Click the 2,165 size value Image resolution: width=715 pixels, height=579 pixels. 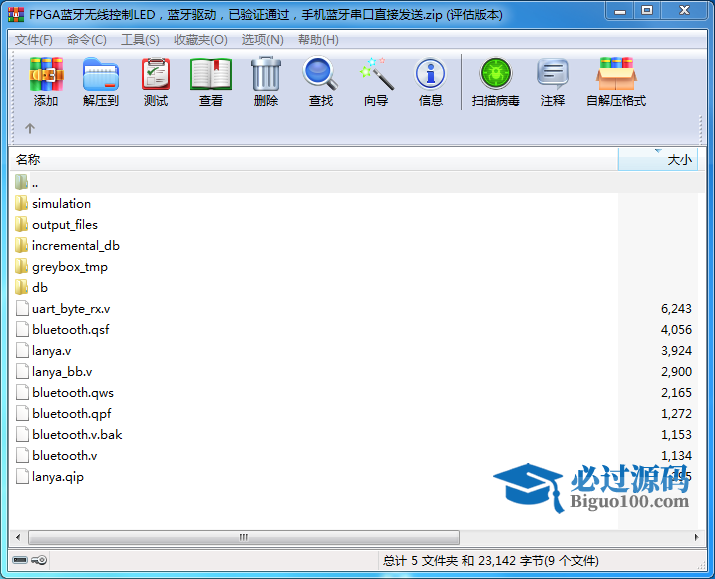coord(676,393)
